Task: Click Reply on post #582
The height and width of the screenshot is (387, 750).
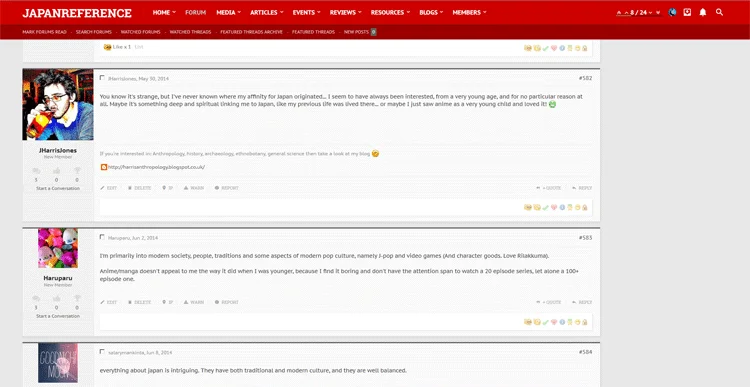Action: tap(582, 188)
